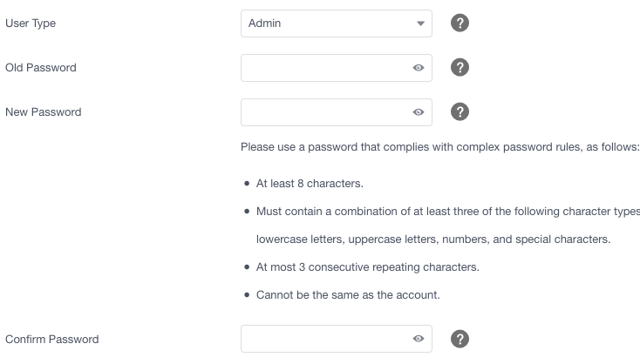This screenshot has height=364, width=640.
Task: Expand the User Type dropdown showing Admin
Action: pyautogui.click(x=337, y=24)
